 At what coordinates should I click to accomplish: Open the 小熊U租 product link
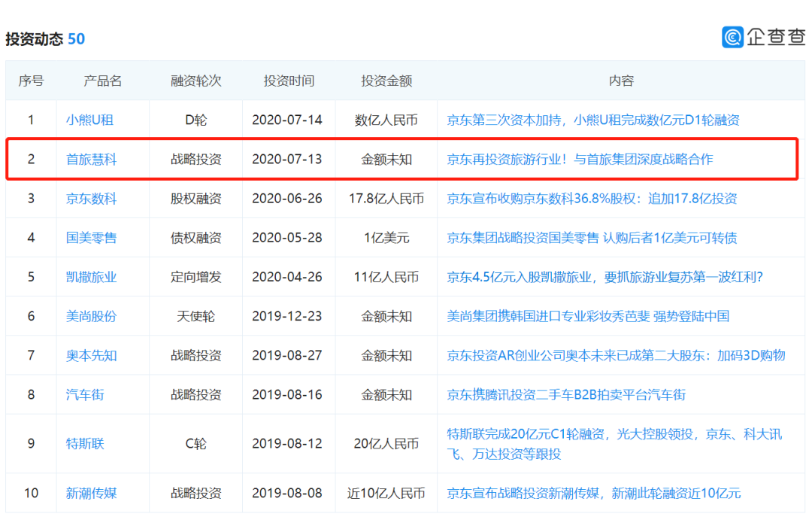click(89, 120)
